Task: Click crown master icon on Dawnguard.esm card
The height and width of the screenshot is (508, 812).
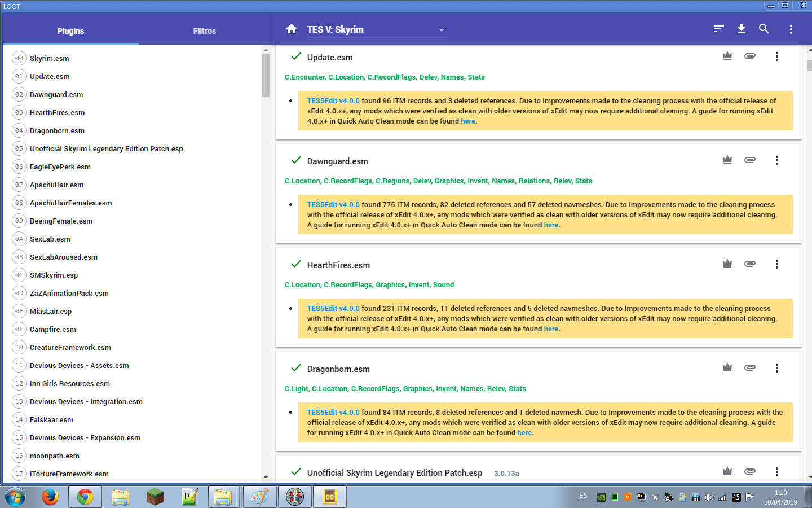Action: point(727,160)
